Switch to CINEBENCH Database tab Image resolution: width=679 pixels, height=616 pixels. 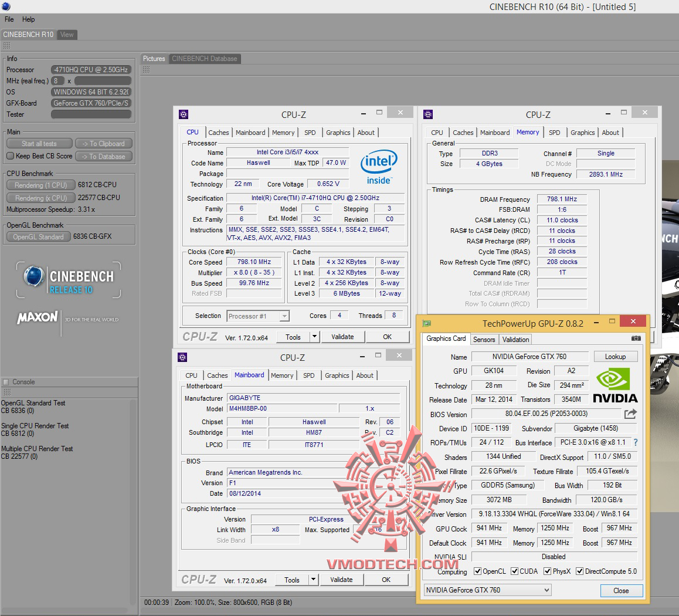pos(205,59)
